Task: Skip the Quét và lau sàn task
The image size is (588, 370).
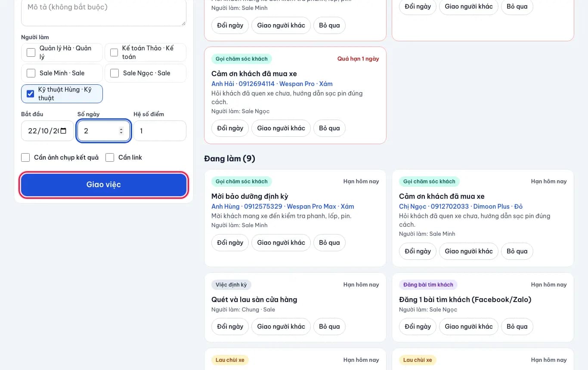Action: 329,327
